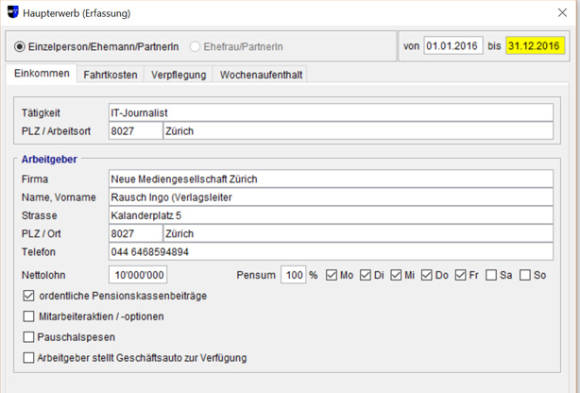Screen dimensions: 580x393
Task: Click the employer PLZ field
Action: [135, 234]
